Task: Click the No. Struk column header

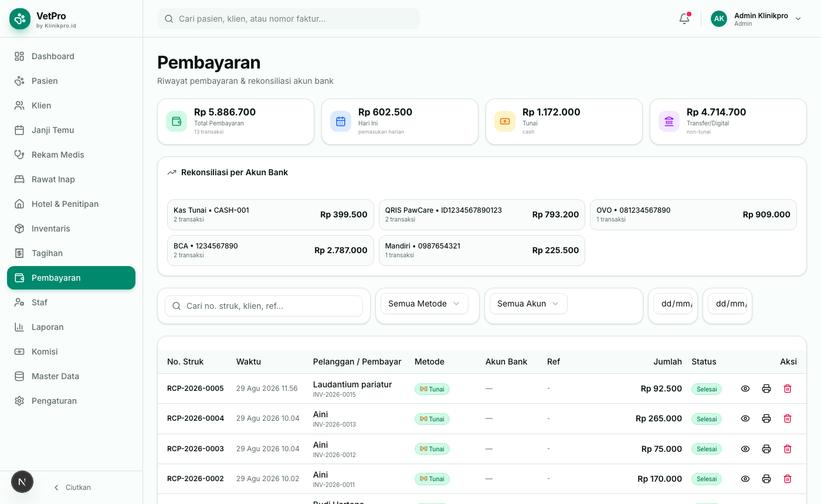Action: click(x=185, y=362)
